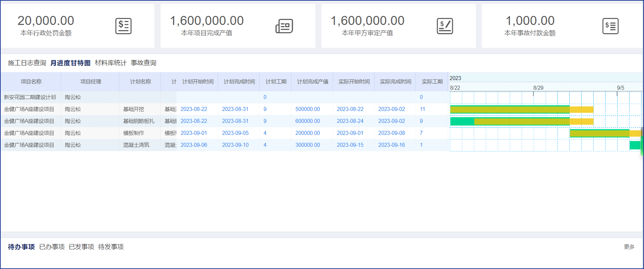Click the 本年项目完成产值 label

pos(207,33)
